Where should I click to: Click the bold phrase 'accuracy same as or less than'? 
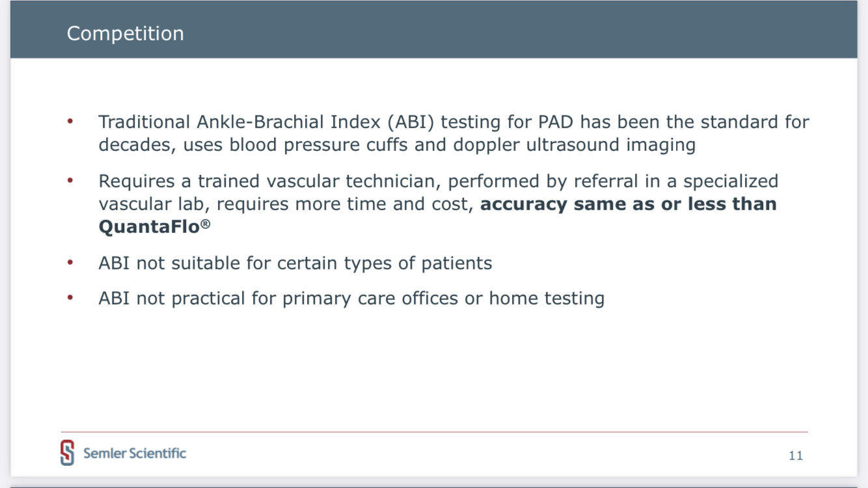628,204
